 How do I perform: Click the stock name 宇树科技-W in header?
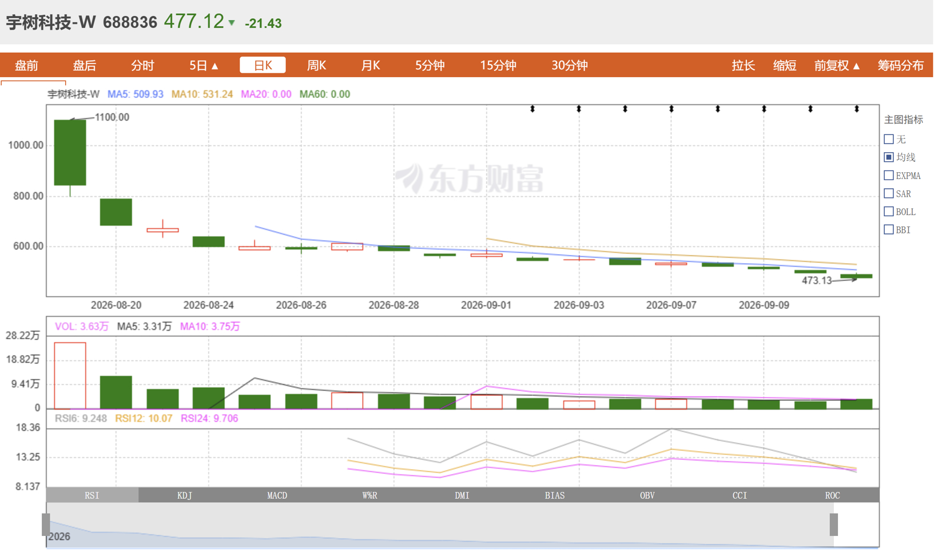50,22
